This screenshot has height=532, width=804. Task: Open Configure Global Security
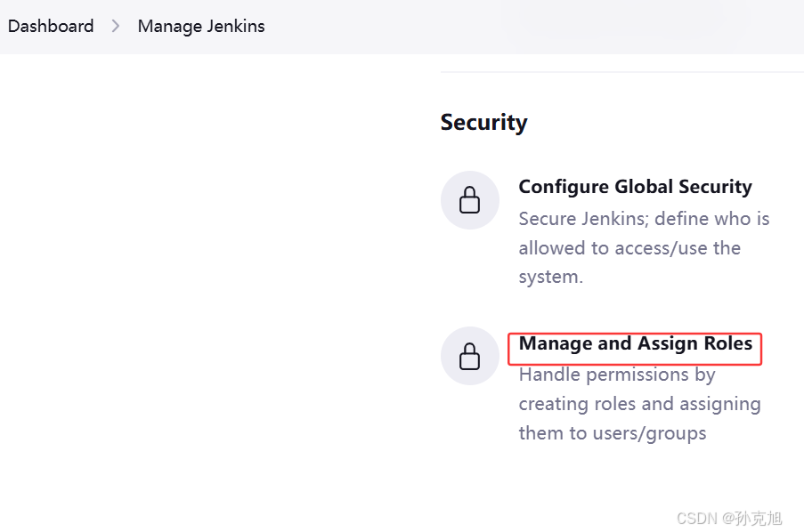coord(636,187)
